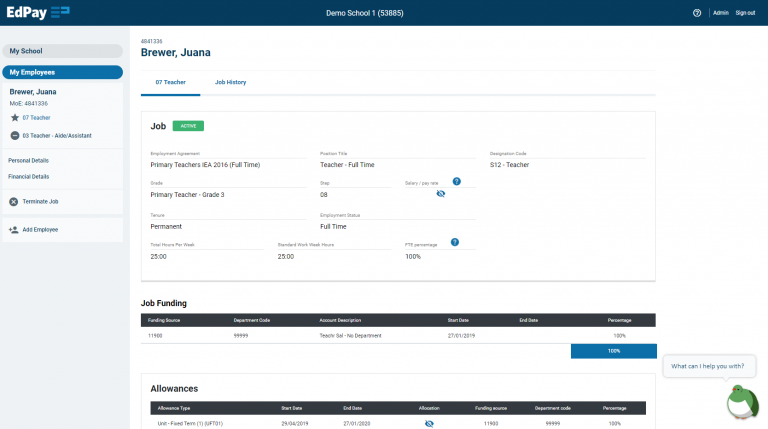Click Primary Teachers IEA 2016 (Full Time) value
Viewport: 768px width, 429px height.
(x=205, y=165)
